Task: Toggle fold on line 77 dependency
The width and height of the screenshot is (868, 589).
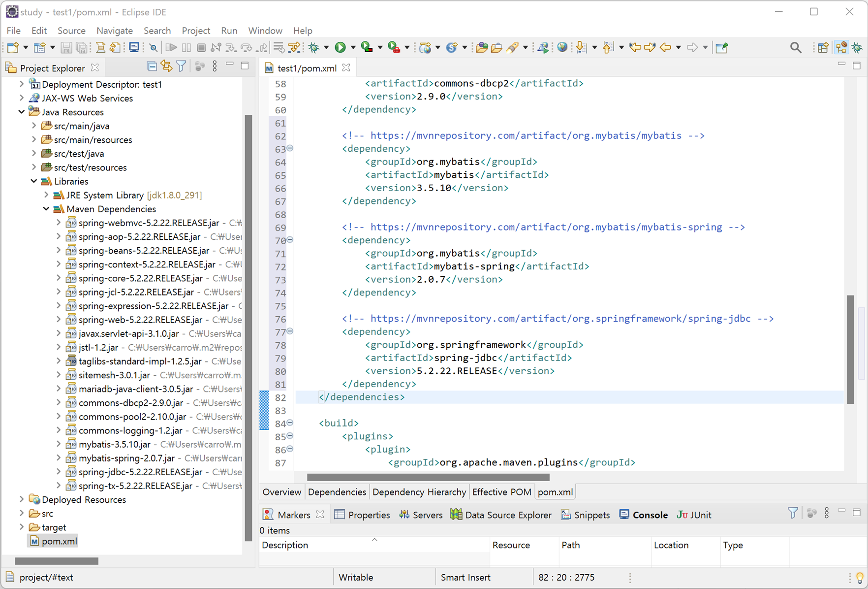Action: (290, 331)
